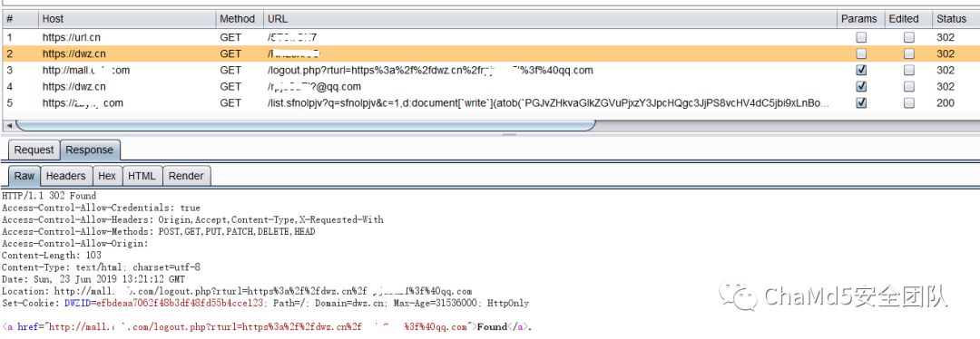
Task: Select the https://url.cn host row
Action: pyautogui.click(x=72, y=37)
